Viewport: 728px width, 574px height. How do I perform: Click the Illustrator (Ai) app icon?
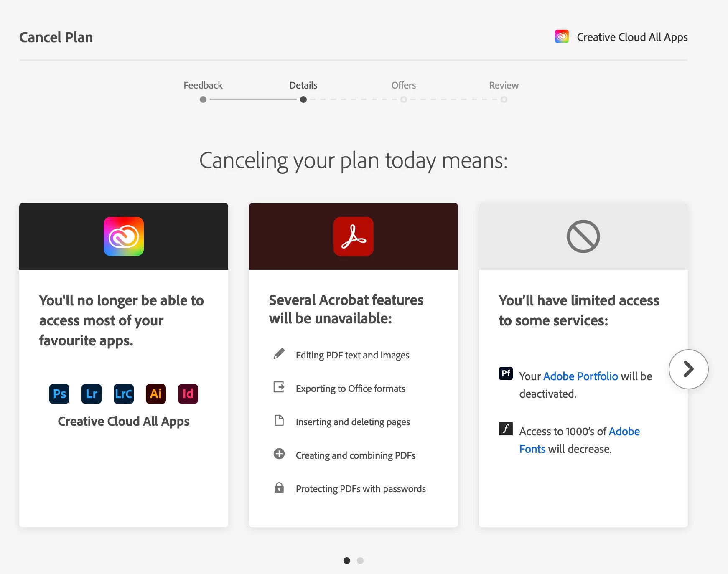pyautogui.click(x=156, y=394)
